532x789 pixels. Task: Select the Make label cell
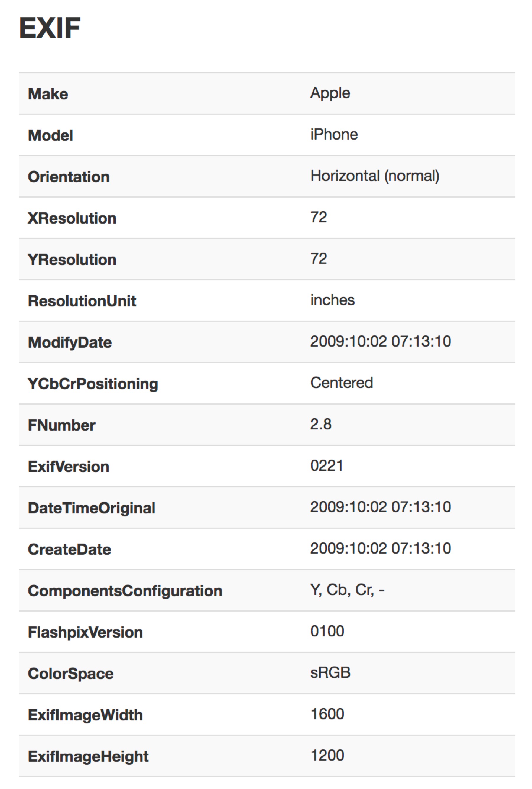(x=48, y=94)
